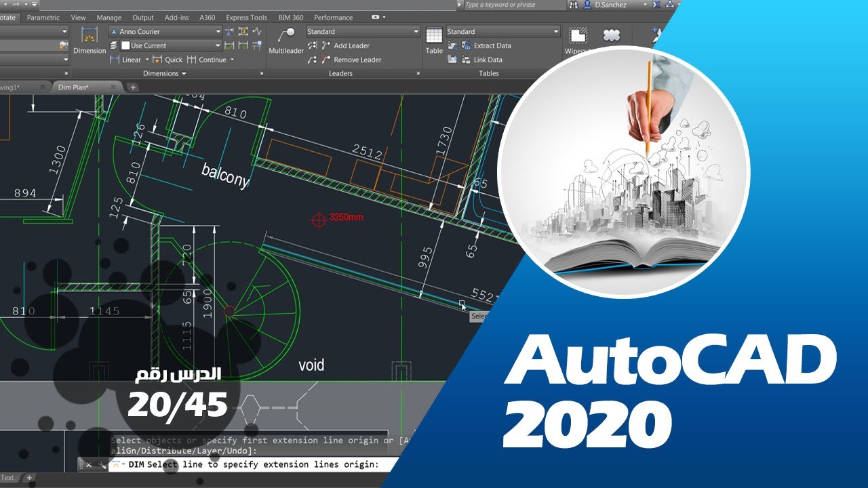868x488 pixels.
Task: Add a new drawing tab with plus
Action: [133, 87]
